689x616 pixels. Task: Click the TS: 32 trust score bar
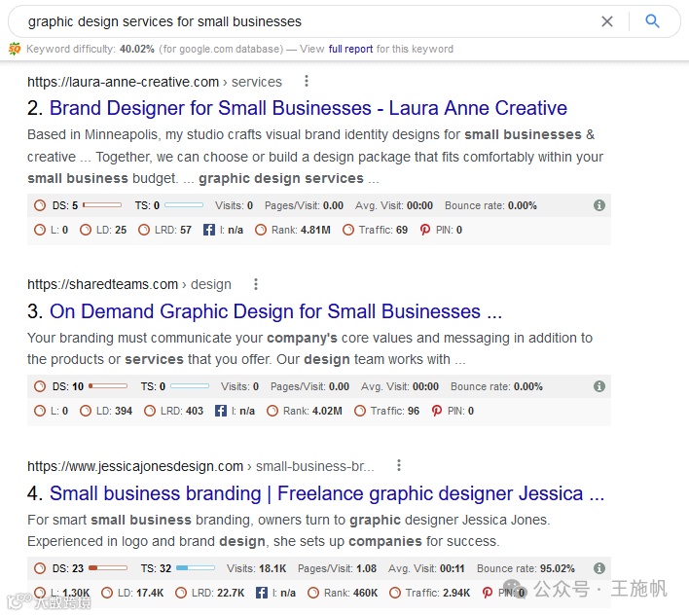(195, 568)
